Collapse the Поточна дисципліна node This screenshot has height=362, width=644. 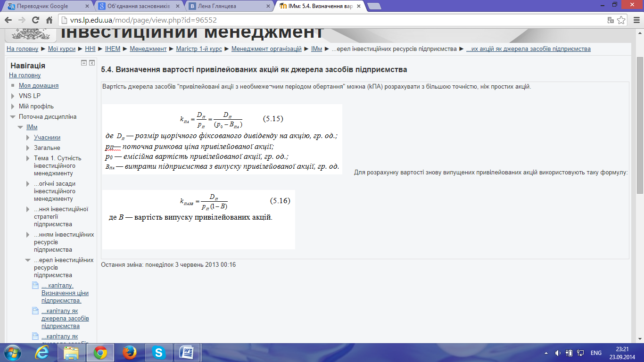click(13, 117)
